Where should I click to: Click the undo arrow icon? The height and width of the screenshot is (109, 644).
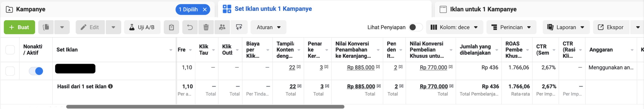click(190, 27)
